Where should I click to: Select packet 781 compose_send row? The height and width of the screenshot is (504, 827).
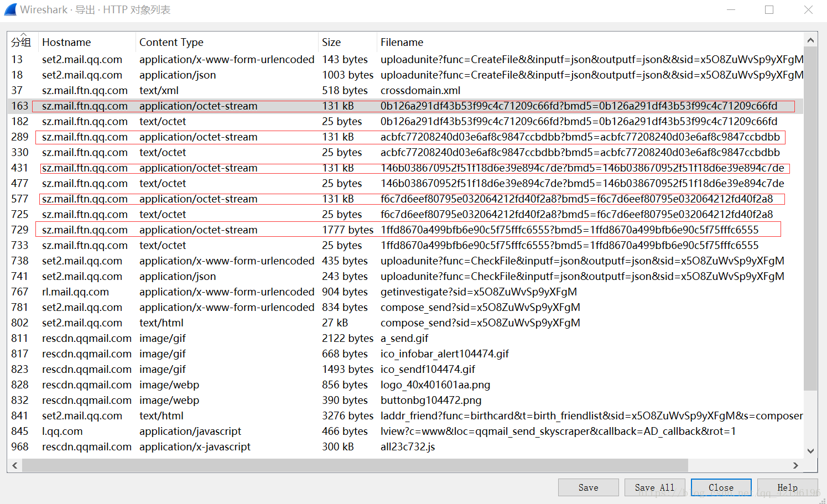click(x=405, y=307)
